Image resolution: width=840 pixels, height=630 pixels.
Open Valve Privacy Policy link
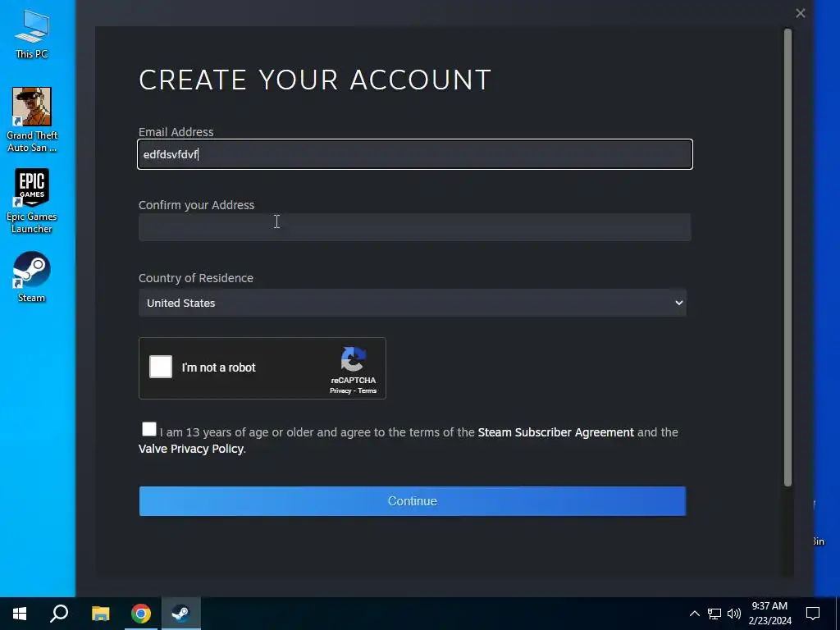(190, 449)
